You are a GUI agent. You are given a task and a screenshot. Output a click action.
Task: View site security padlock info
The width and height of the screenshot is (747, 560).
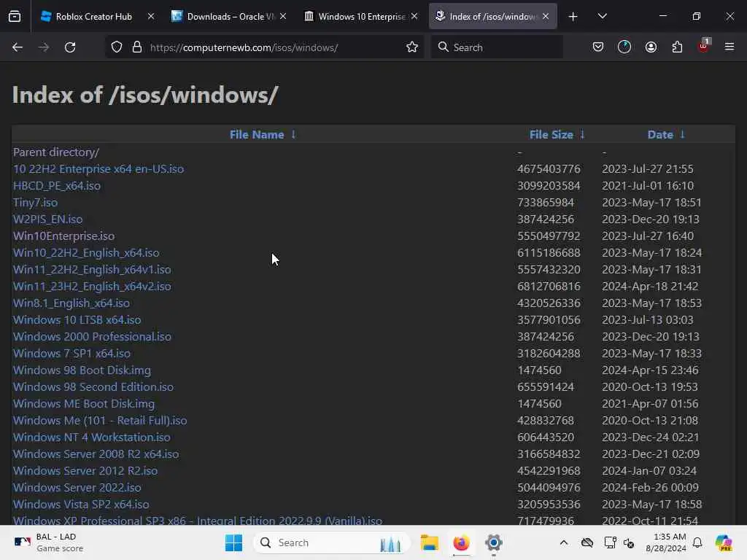(x=137, y=47)
